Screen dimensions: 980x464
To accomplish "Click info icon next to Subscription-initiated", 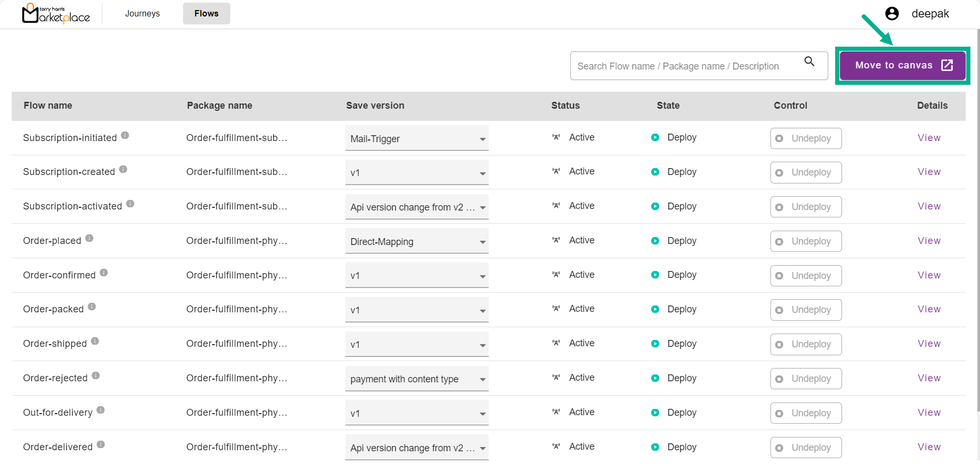I will coord(125,135).
